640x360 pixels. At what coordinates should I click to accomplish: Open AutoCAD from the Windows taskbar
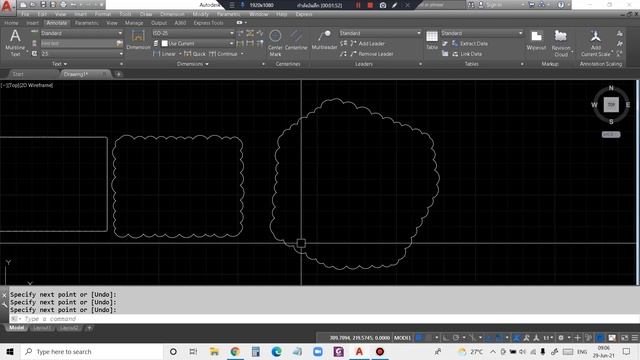coord(359,351)
